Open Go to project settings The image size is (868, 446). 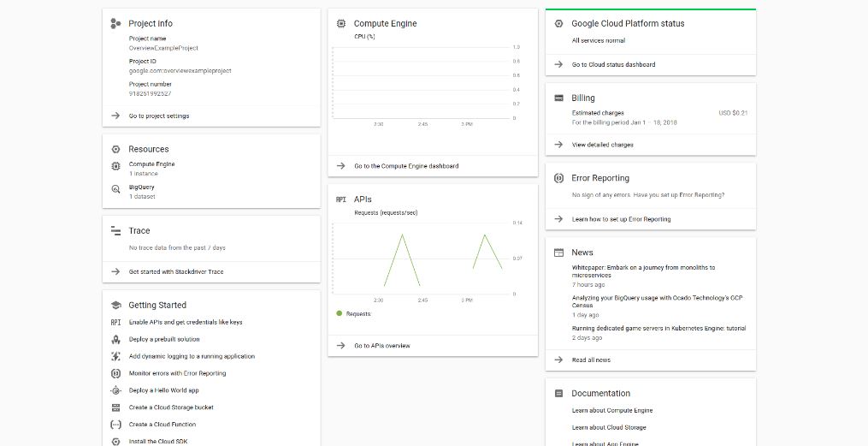[x=159, y=116]
